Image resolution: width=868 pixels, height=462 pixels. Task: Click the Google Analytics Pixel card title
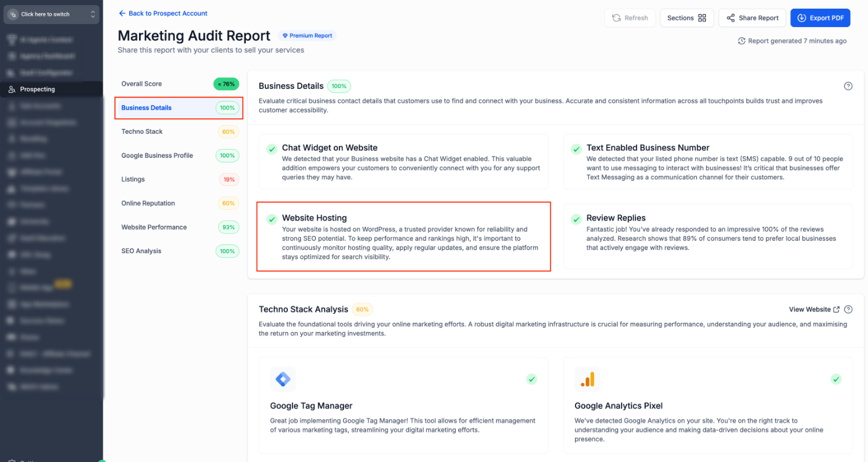click(619, 406)
